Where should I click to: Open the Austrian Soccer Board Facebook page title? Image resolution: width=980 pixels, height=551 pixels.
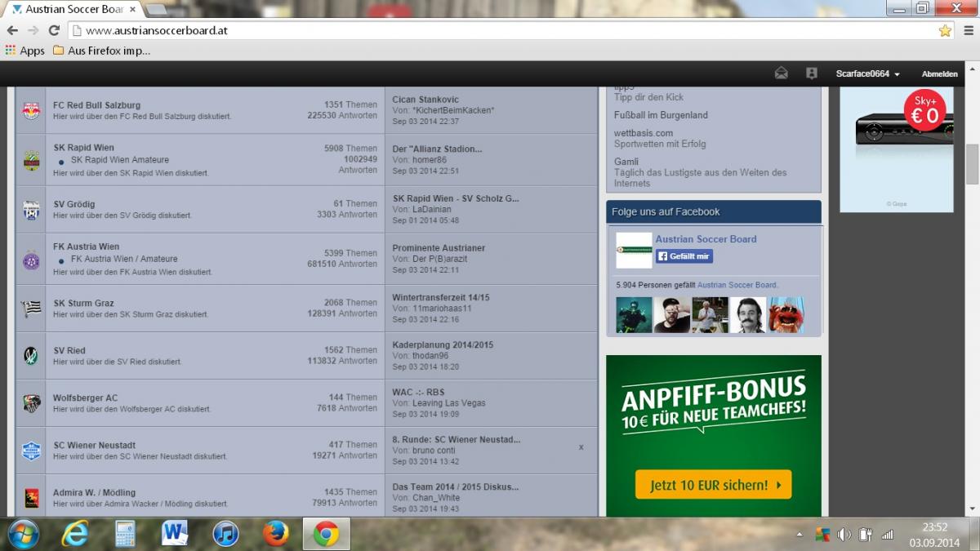click(x=706, y=239)
